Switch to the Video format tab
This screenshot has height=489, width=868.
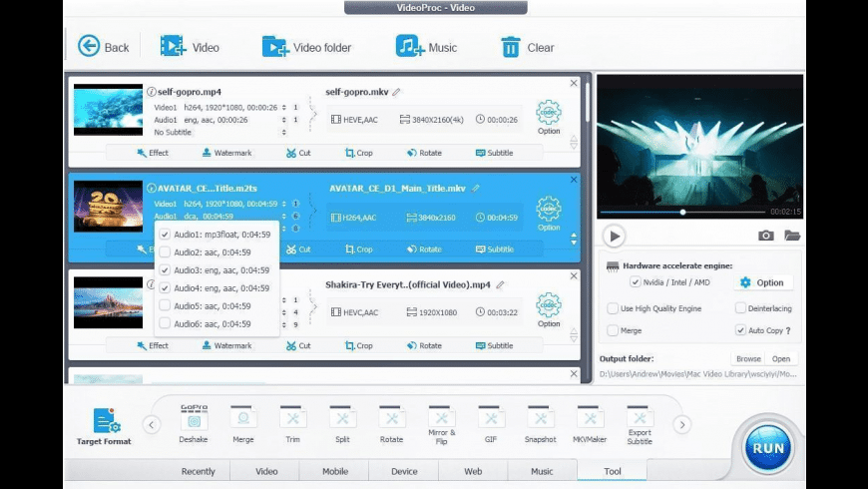[x=266, y=471]
